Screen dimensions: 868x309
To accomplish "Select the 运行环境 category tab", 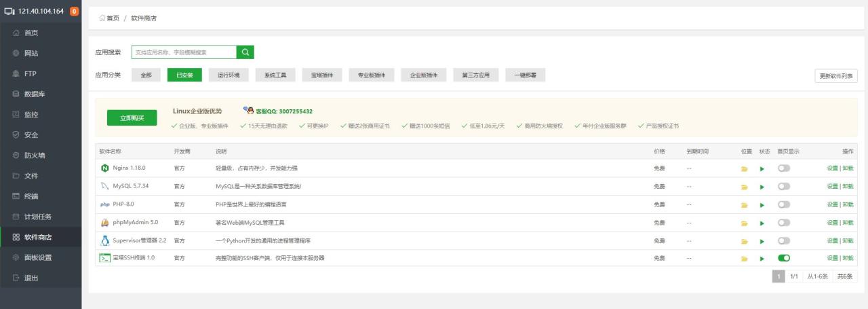I will click(x=229, y=75).
